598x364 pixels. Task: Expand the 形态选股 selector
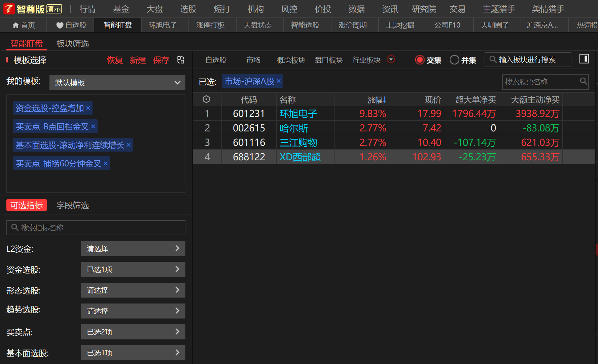tap(133, 290)
